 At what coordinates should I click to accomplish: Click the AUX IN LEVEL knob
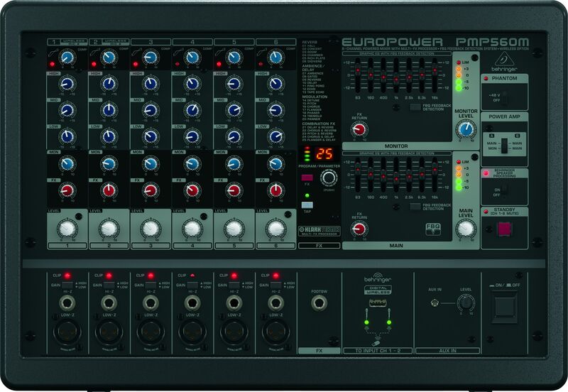coord(466,303)
